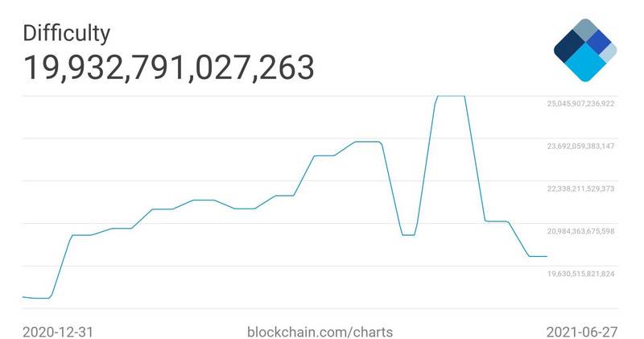Click the 2021-06-27 end date label

[581, 332]
